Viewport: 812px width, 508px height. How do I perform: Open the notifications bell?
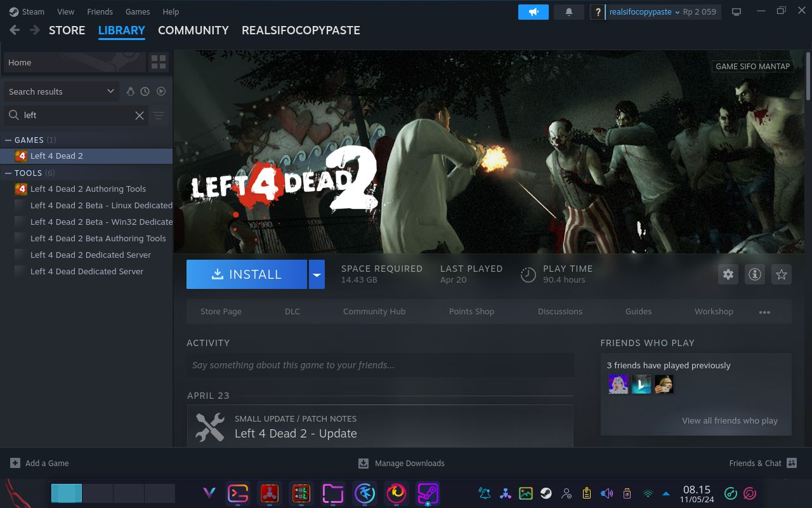click(569, 12)
